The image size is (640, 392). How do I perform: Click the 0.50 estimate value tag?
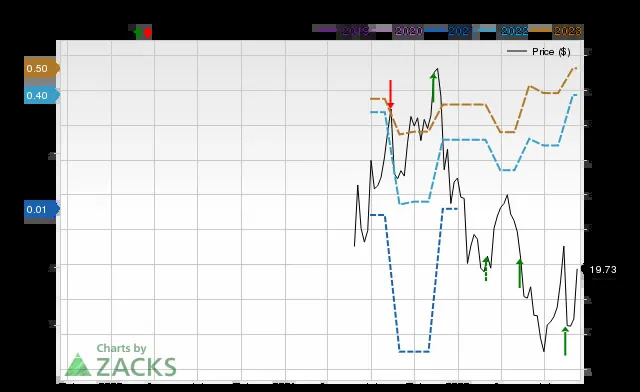point(42,68)
